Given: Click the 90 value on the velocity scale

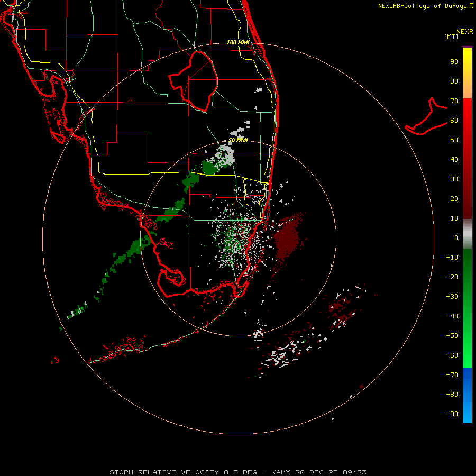Looking at the screenshot, I should pos(454,62).
